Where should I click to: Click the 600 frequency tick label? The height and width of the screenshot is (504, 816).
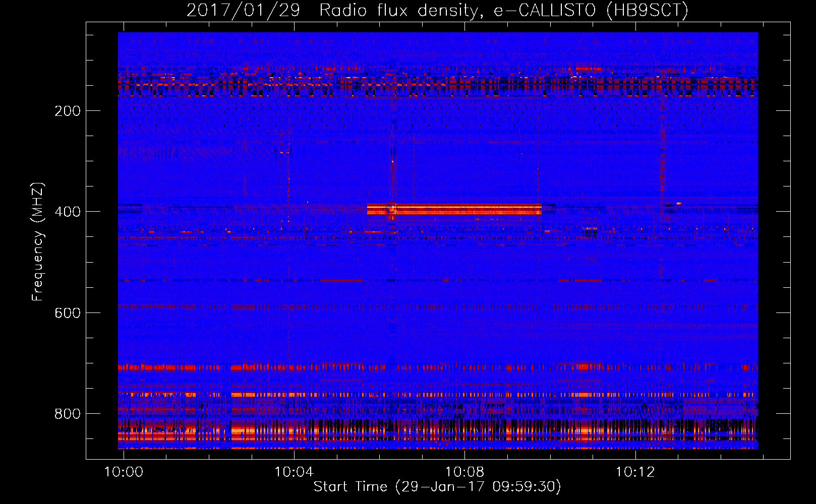[68, 313]
